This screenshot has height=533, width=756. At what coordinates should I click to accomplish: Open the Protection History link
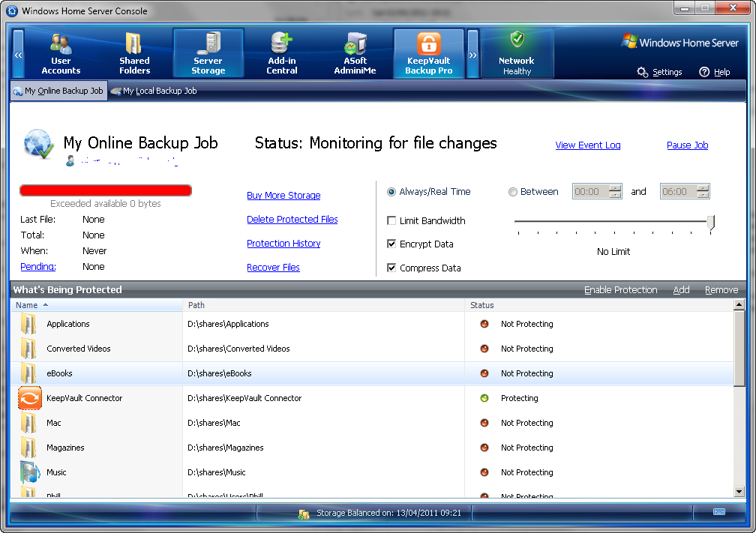283,244
